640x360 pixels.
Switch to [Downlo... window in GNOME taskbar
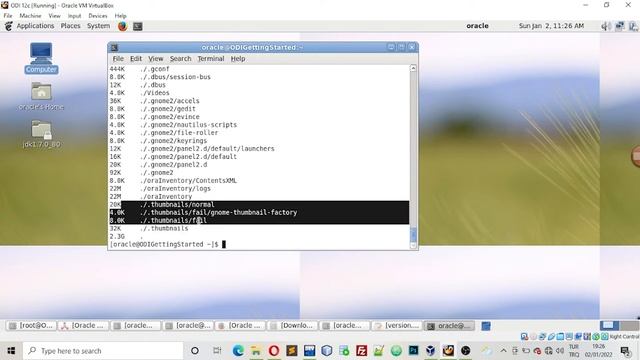[292, 326]
